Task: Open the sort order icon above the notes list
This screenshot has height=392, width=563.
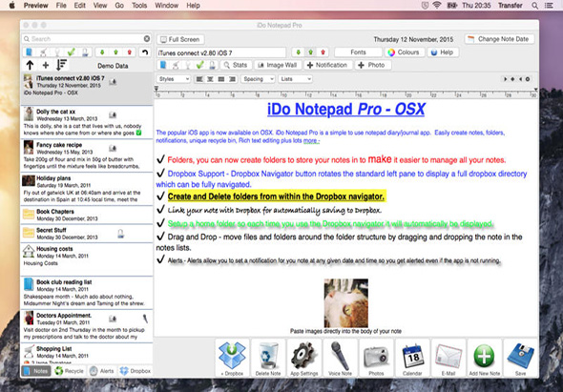Action: click(x=62, y=65)
